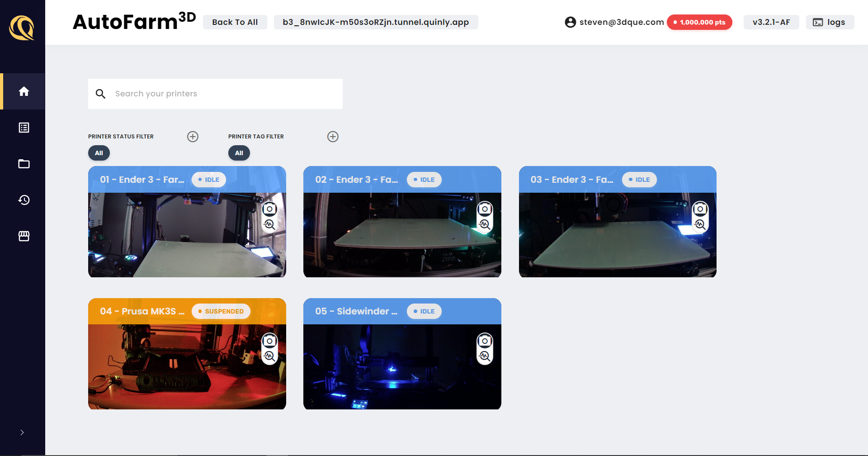The height and width of the screenshot is (456, 868).
Task: Open the logs button
Action: coord(830,22)
